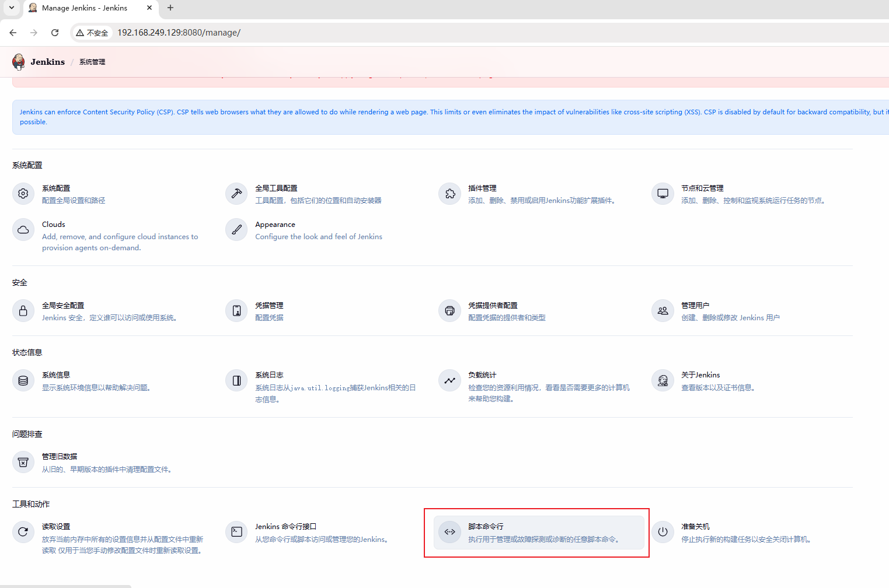The height and width of the screenshot is (588, 889).
Task: Click the 脚本命令行 code icon
Action: (449, 532)
